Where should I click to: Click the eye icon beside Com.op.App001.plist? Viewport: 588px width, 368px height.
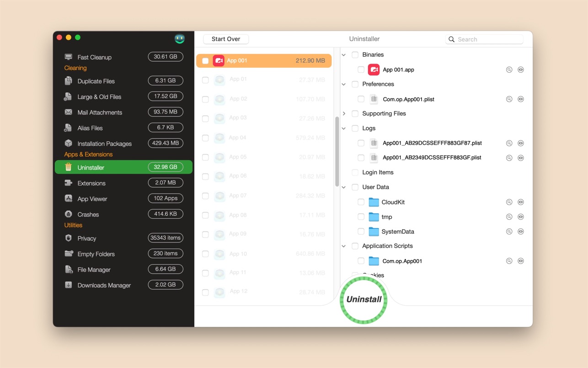tap(520, 99)
